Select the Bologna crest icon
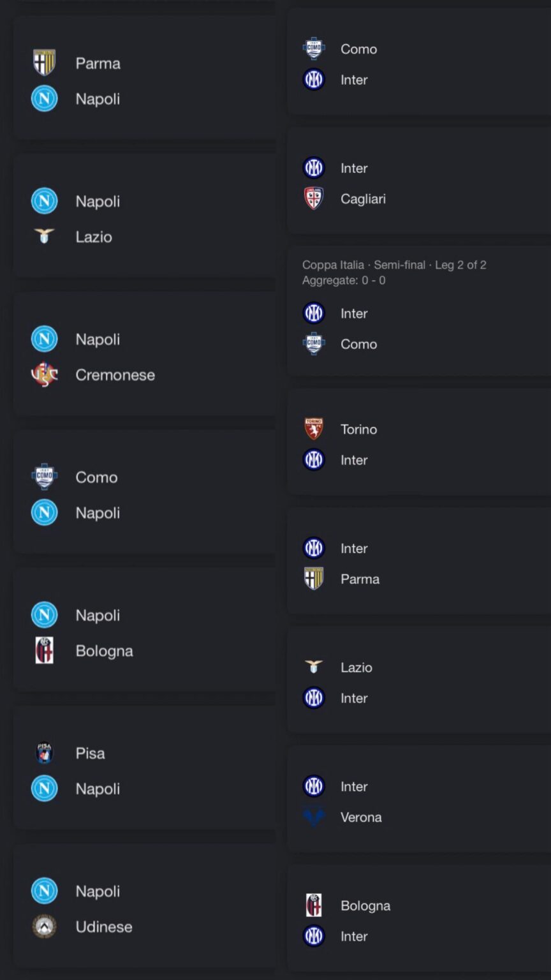 point(44,651)
